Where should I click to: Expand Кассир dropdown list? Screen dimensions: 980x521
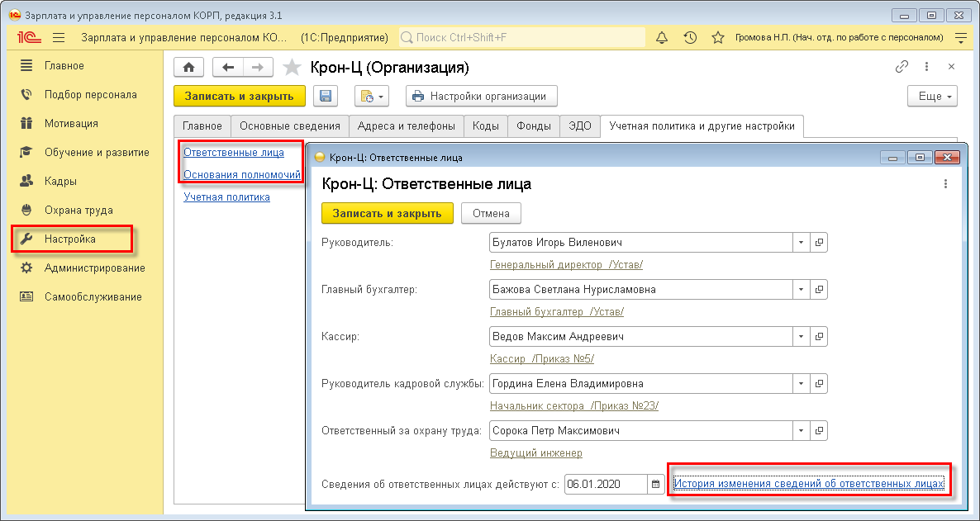802,337
